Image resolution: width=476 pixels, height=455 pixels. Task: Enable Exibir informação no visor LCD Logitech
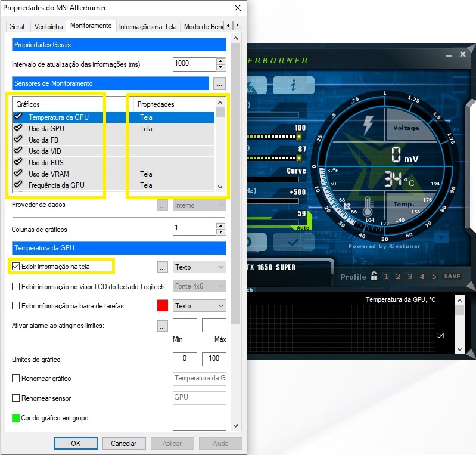point(15,287)
